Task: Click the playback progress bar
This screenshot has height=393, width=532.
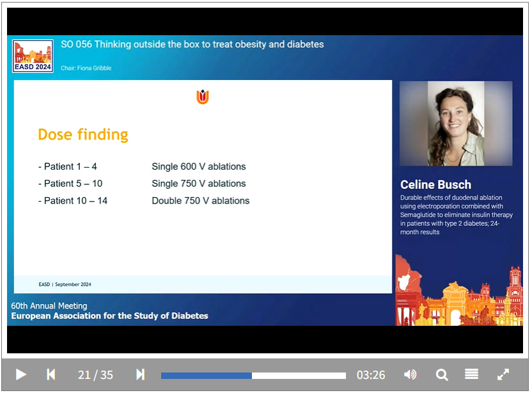Action: (x=253, y=376)
